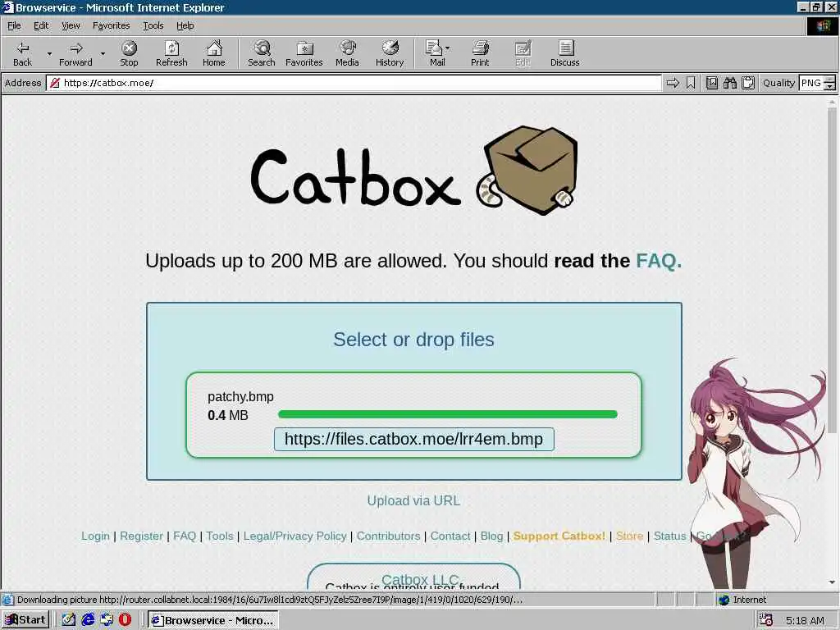Open the Status link
840x630 pixels.
pos(669,536)
